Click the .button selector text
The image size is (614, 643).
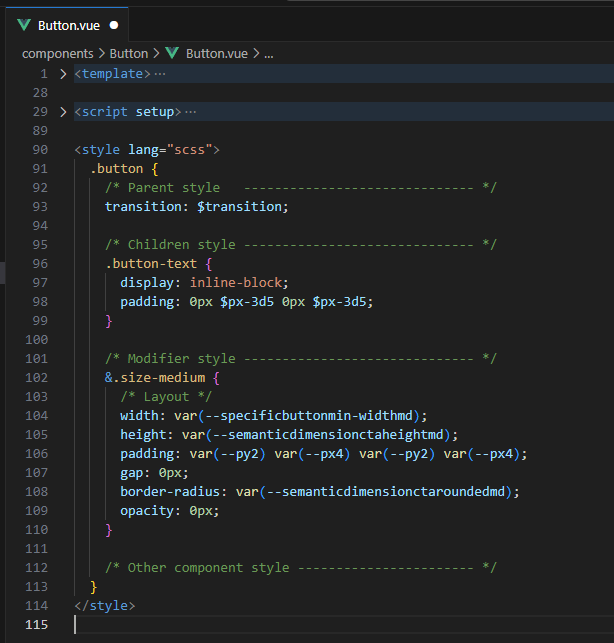tap(116, 169)
